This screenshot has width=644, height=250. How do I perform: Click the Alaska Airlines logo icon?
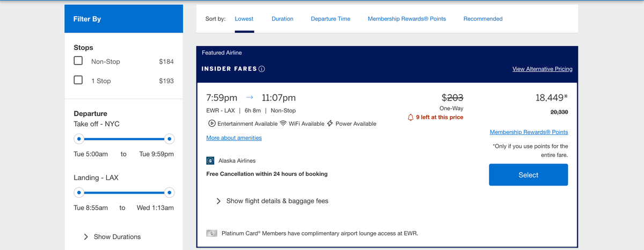pyautogui.click(x=211, y=161)
